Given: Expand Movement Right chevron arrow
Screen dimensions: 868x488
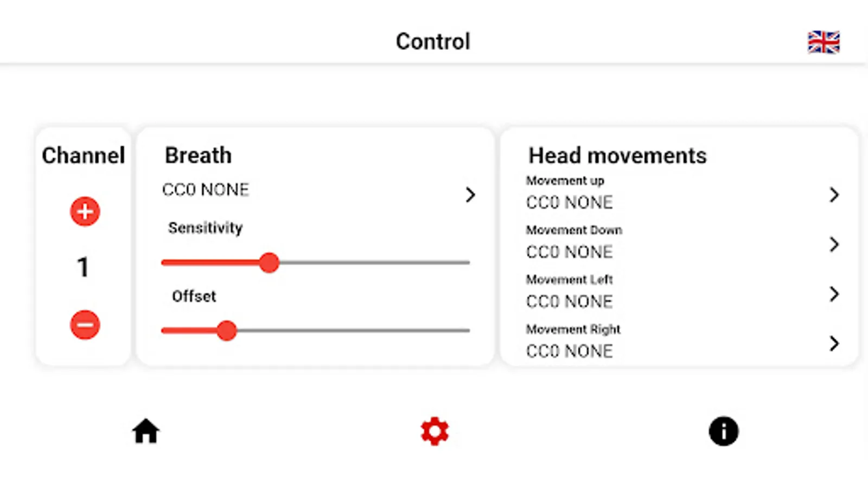Looking at the screenshot, I should (x=834, y=343).
